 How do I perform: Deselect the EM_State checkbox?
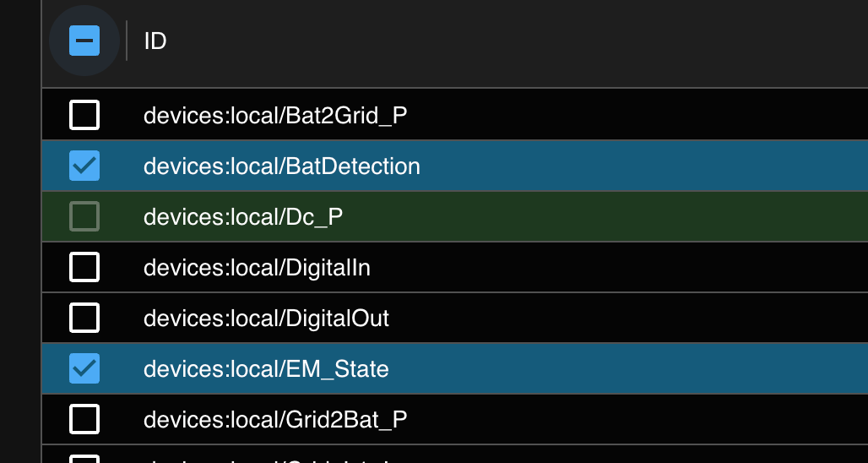(84, 368)
